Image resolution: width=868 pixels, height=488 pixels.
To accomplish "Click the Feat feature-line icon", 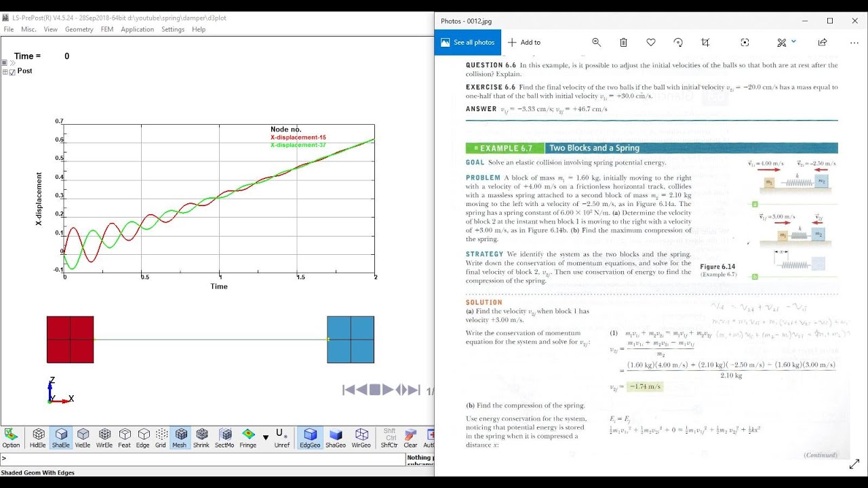I will tap(125, 438).
